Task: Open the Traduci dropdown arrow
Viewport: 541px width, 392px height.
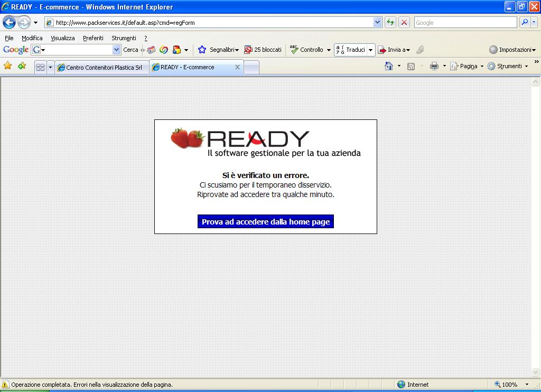Action: [x=370, y=50]
